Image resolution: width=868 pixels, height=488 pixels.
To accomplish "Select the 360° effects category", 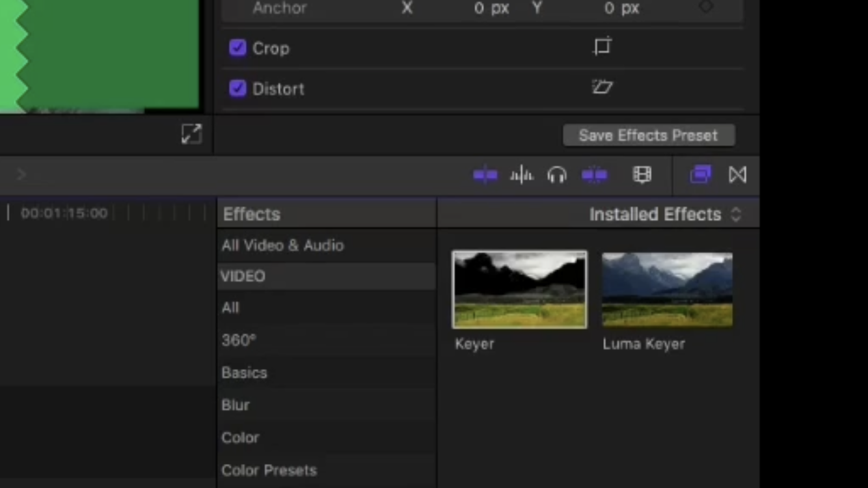I will tap(238, 340).
